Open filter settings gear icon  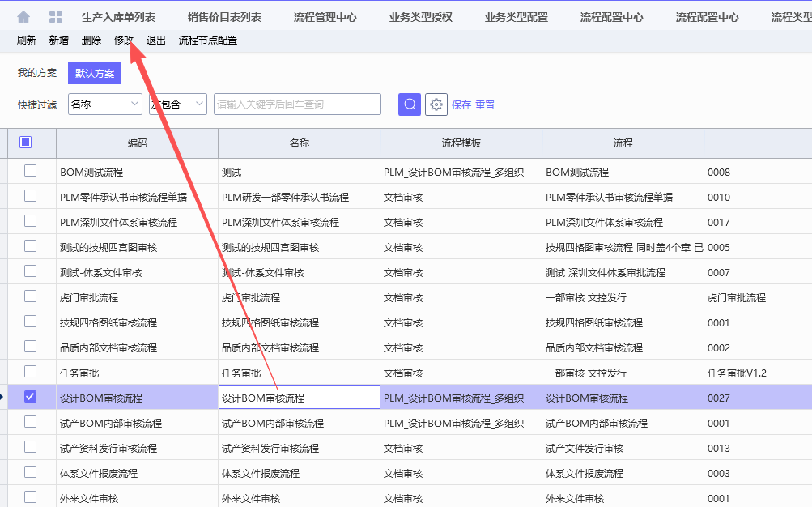[x=436, y=104]
